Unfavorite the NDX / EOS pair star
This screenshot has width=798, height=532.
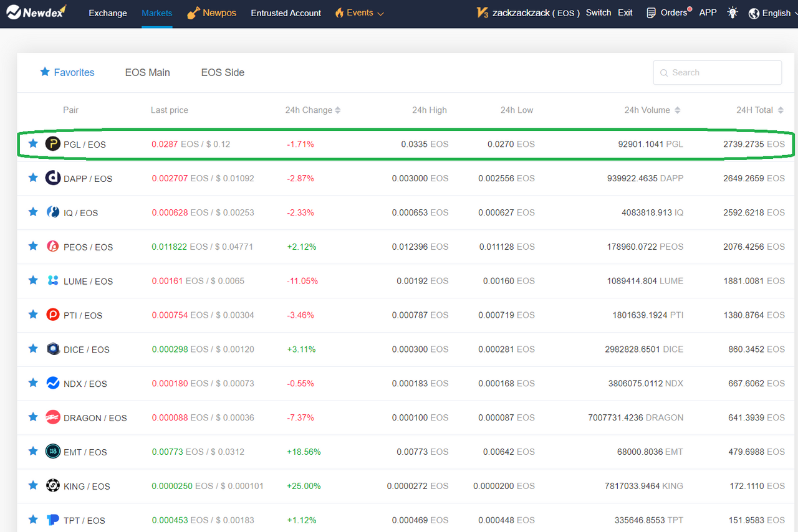pyautogui.click(x=33, y=382)
